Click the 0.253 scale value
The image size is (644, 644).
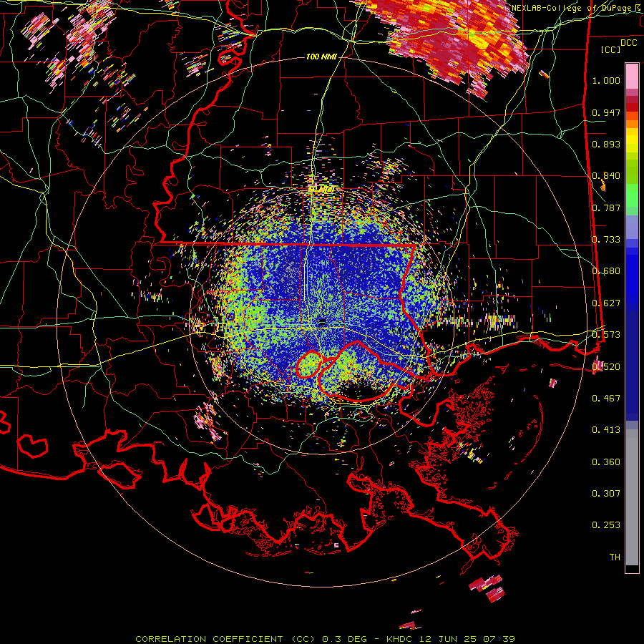click(606, 525)
